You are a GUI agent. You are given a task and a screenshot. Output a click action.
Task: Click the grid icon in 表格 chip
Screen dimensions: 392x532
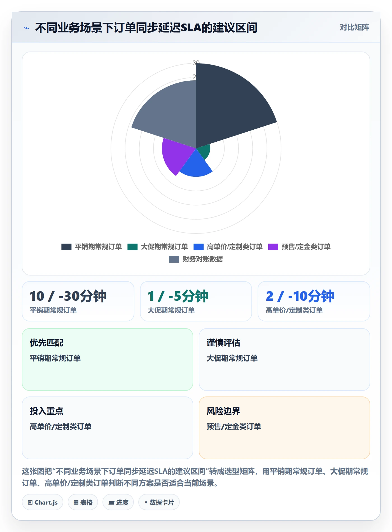pyautogui.click(x=76, y=503)
